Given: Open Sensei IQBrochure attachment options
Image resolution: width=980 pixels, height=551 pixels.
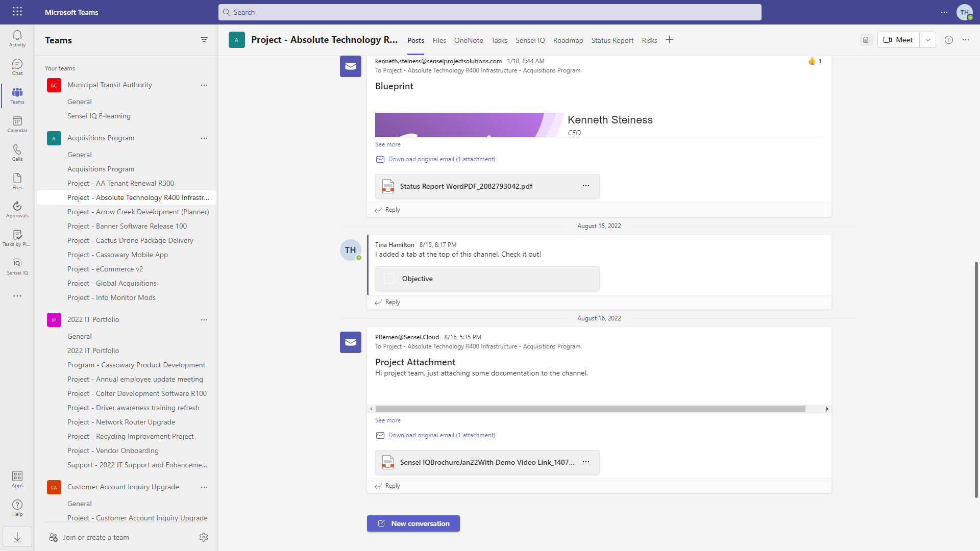Looking at the screenshot, I should point(586,462).
